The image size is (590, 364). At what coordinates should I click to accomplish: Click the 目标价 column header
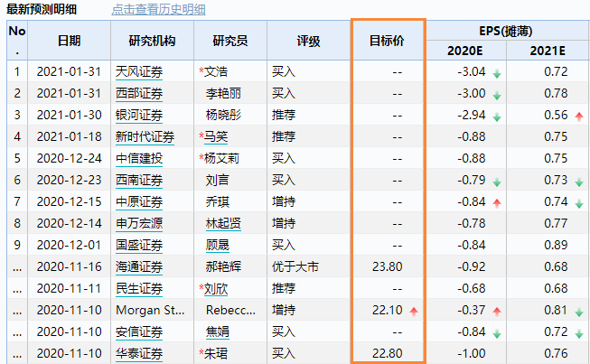tap(388, 41)
